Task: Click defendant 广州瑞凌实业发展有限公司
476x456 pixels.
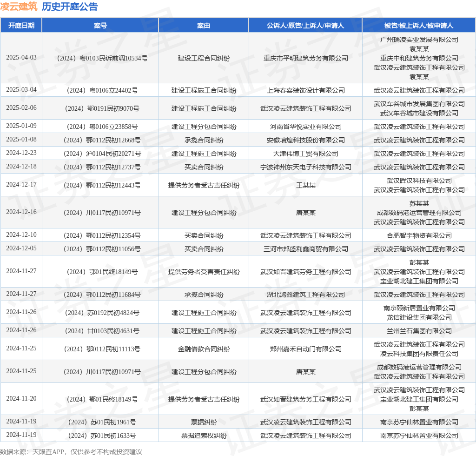Action: (419, 40)
